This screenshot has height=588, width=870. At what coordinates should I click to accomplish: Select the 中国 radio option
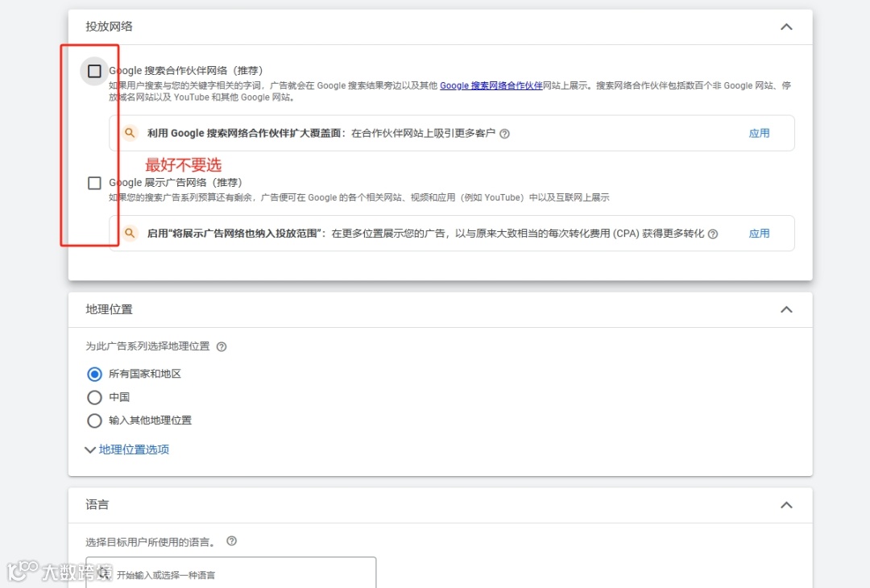click(x=94, y=397)
